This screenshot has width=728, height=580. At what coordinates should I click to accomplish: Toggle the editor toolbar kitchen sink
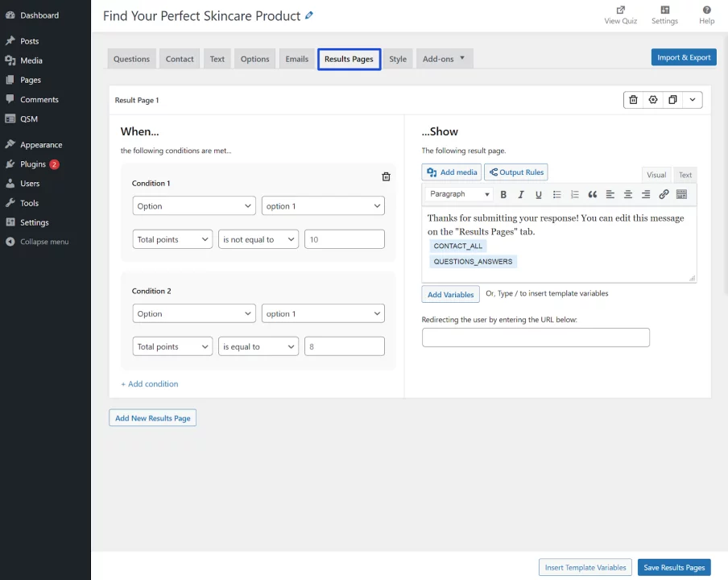coord(681,195)
